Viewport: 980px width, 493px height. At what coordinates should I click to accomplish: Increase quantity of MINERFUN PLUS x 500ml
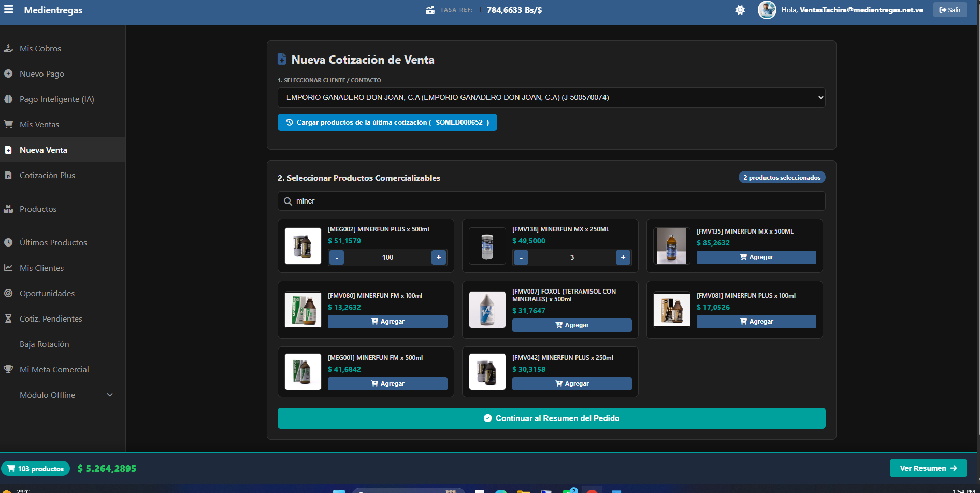[439, 257]
